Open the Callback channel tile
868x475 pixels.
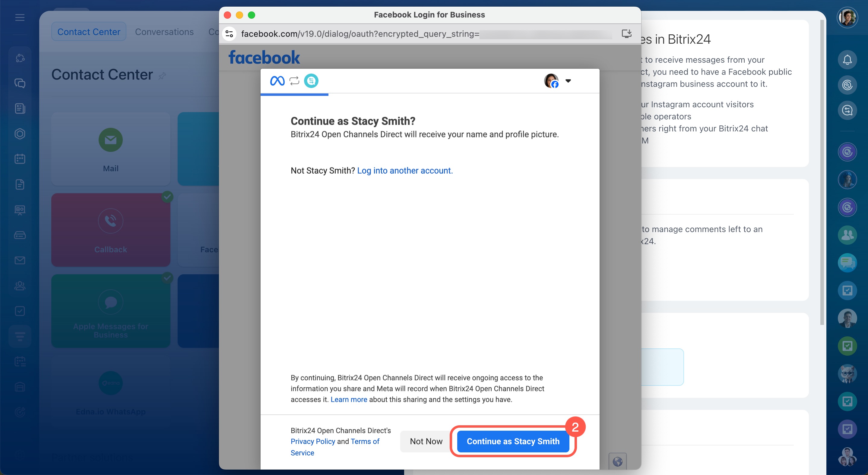click(110, 230)
